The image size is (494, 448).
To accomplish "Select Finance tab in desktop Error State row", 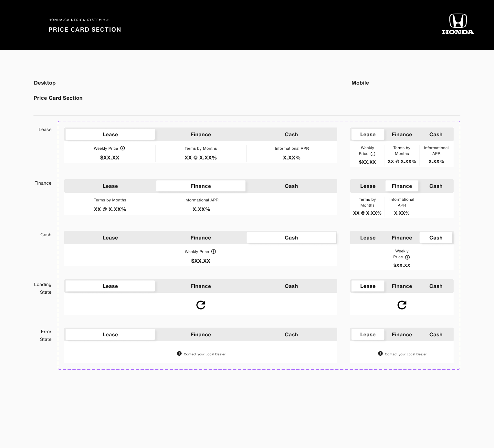I will click(x=201, y=334).
